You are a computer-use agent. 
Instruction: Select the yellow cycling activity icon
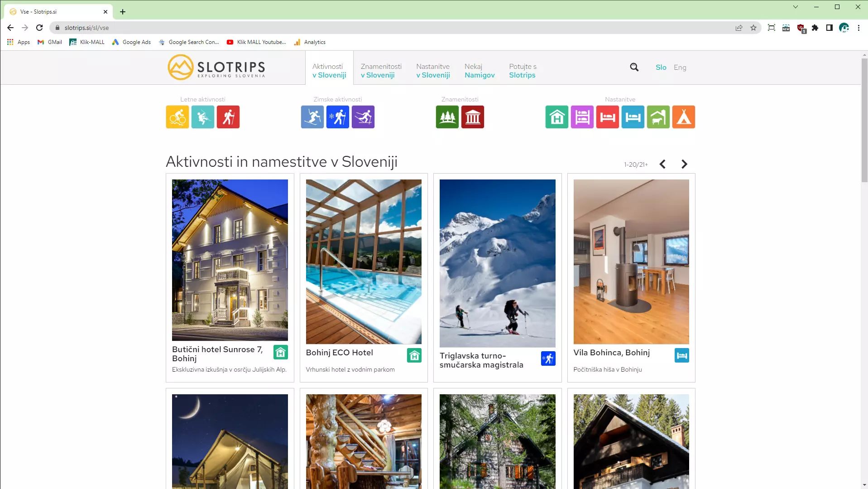177,117
